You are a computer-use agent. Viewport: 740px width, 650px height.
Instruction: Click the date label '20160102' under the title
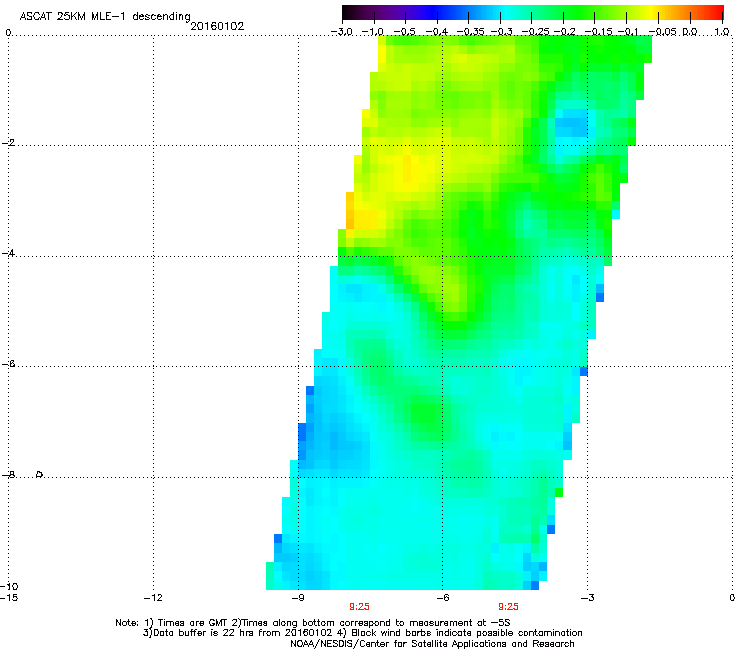(x=217, y=26)
